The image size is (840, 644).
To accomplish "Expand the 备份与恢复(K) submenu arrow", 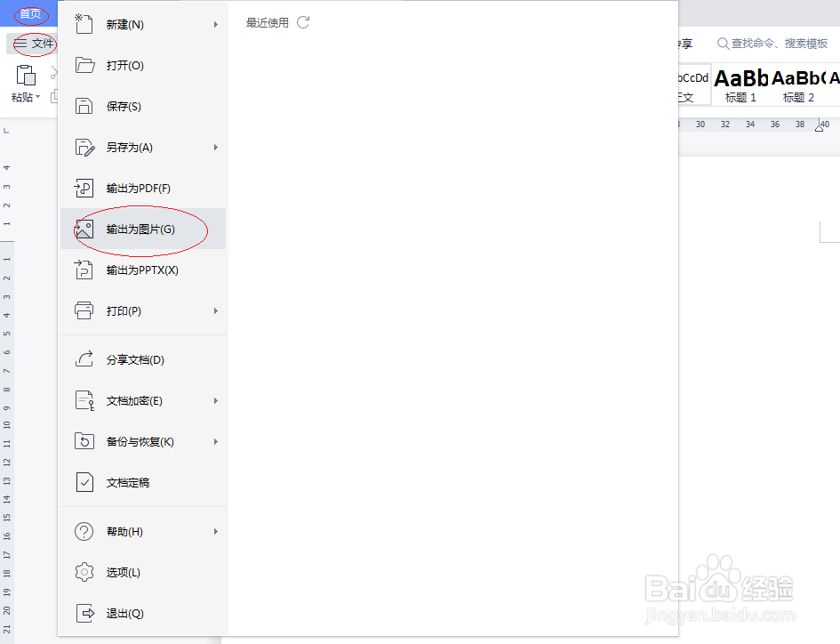I will click(216, 442).
